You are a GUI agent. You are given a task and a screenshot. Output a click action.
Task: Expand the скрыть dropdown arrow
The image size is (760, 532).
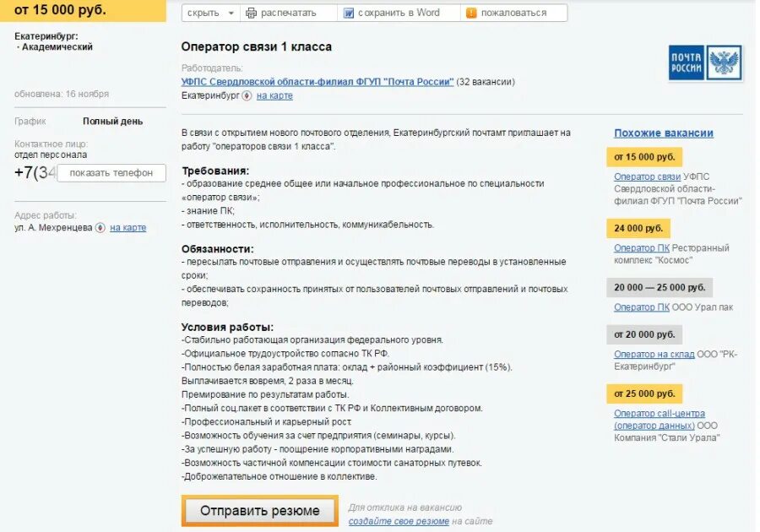(231, 13)
